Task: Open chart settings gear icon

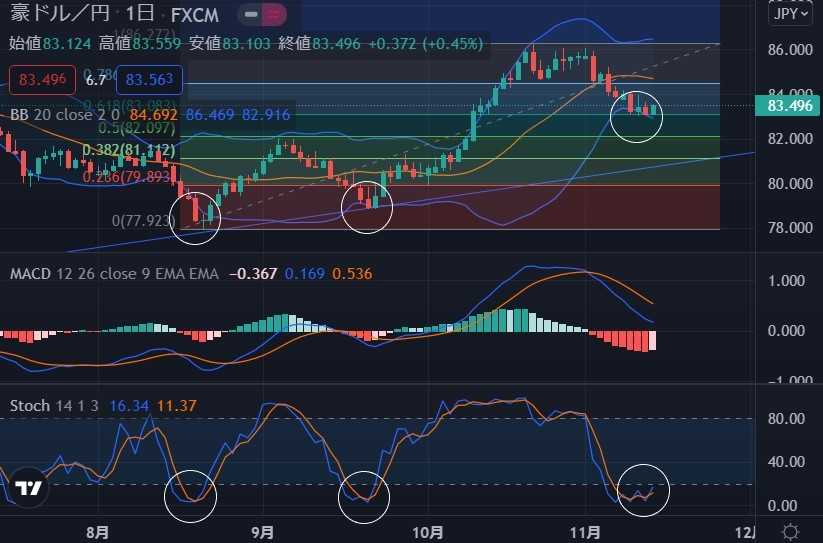Action: point(790,532)
